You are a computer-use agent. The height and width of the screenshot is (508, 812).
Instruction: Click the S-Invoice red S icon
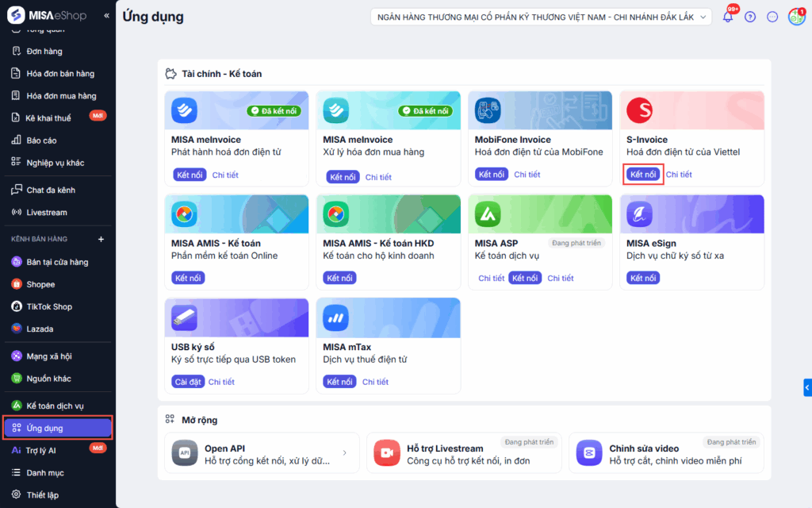tap(640, 110)
